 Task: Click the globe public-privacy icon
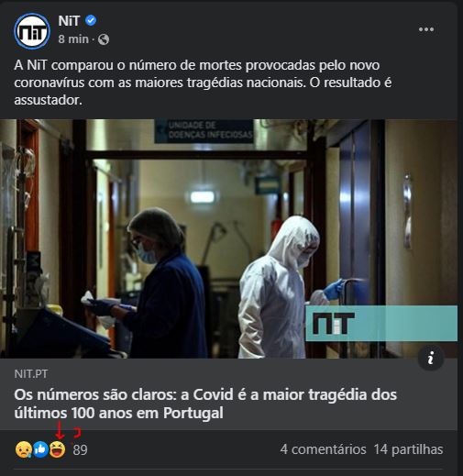(104, 39)
